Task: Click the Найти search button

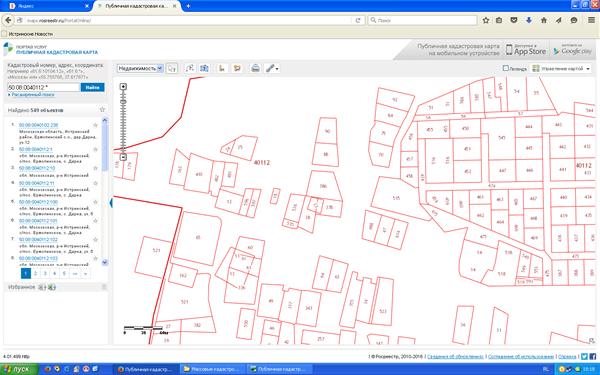Action: pyautogui.click(x=92, y=87)
